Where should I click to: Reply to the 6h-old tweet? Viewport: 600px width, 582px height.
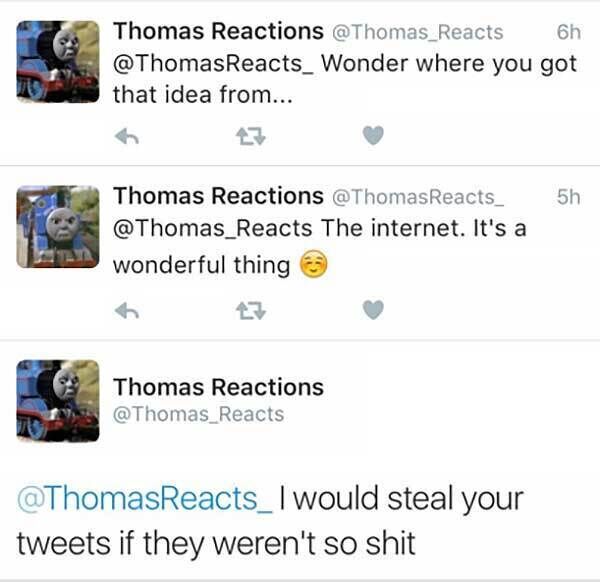125,136
